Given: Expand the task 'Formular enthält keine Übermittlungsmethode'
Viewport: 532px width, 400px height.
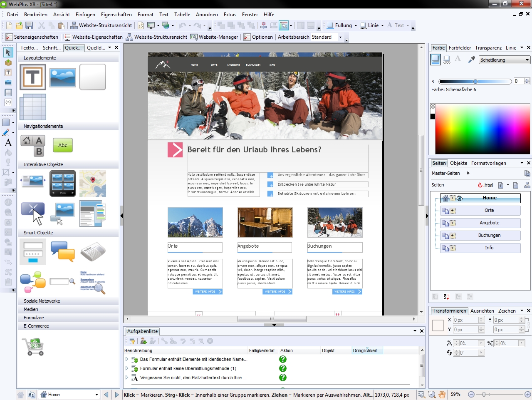Looking at the screenshot, I should coord(127,368).
